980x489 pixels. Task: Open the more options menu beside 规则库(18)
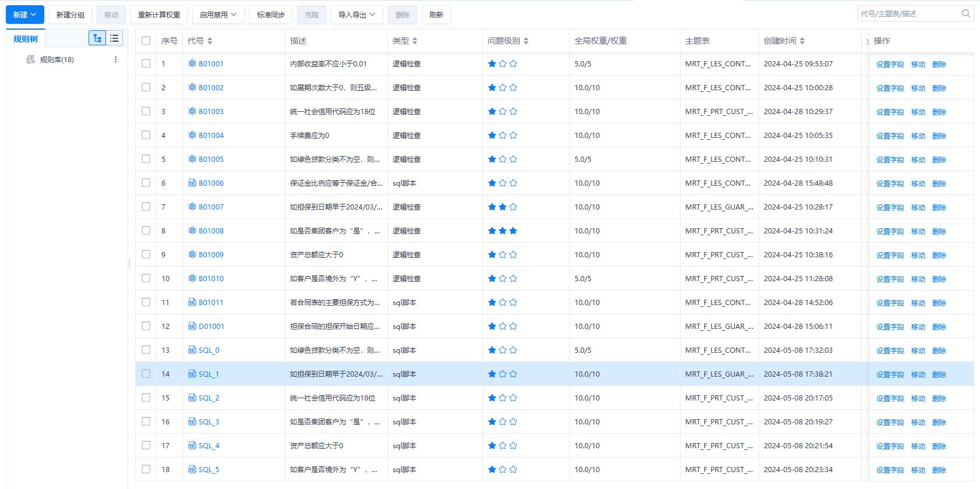115,59
